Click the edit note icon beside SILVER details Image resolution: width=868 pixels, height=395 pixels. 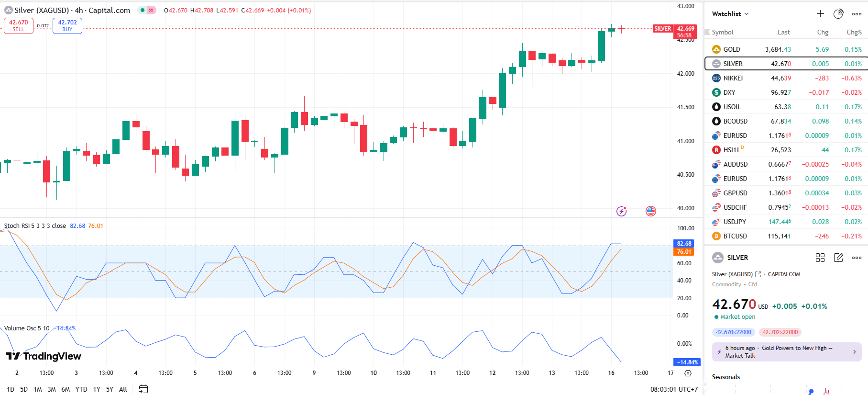(x=838, y=258)
